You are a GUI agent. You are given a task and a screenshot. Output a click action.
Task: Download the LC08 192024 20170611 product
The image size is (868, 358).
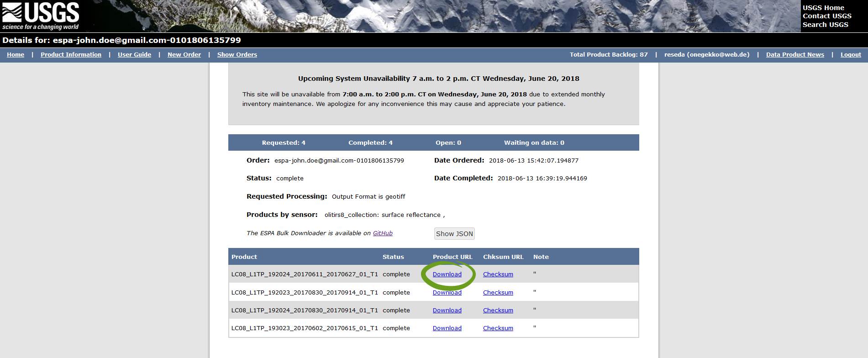(x=447, y=274)
